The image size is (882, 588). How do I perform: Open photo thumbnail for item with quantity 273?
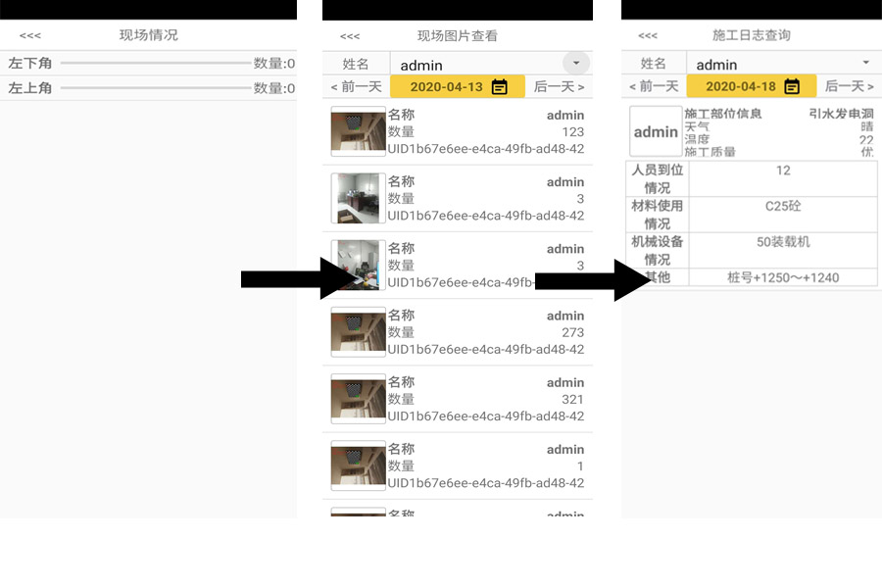pyautogui.click(x=358, y=332)
